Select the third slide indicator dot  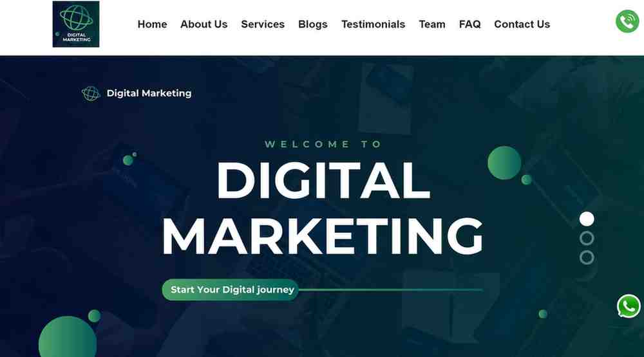587,258
